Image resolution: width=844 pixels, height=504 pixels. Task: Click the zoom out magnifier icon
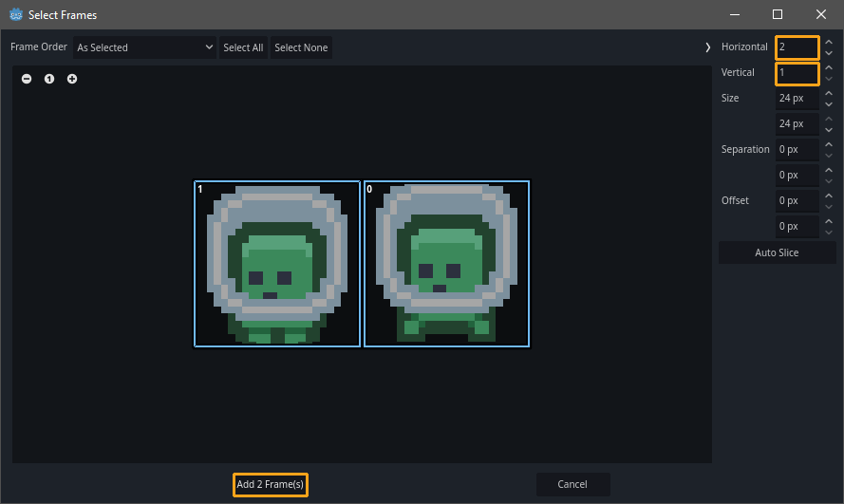coord(27,79)
